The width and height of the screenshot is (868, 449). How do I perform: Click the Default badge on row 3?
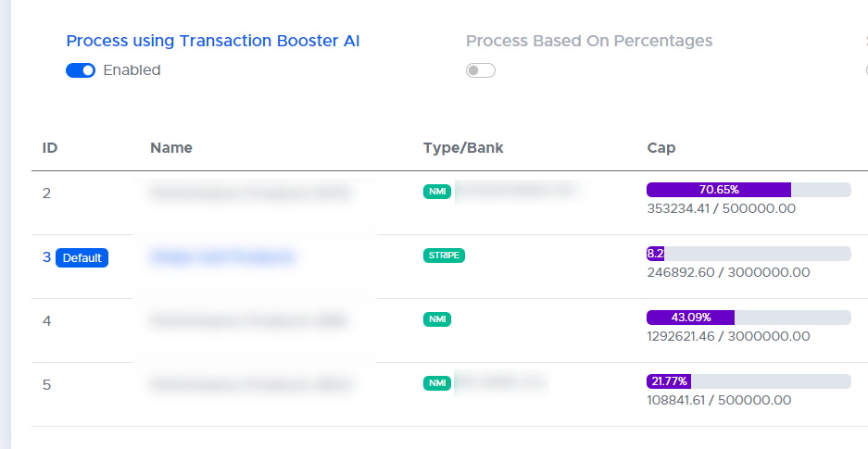[82, 258]
